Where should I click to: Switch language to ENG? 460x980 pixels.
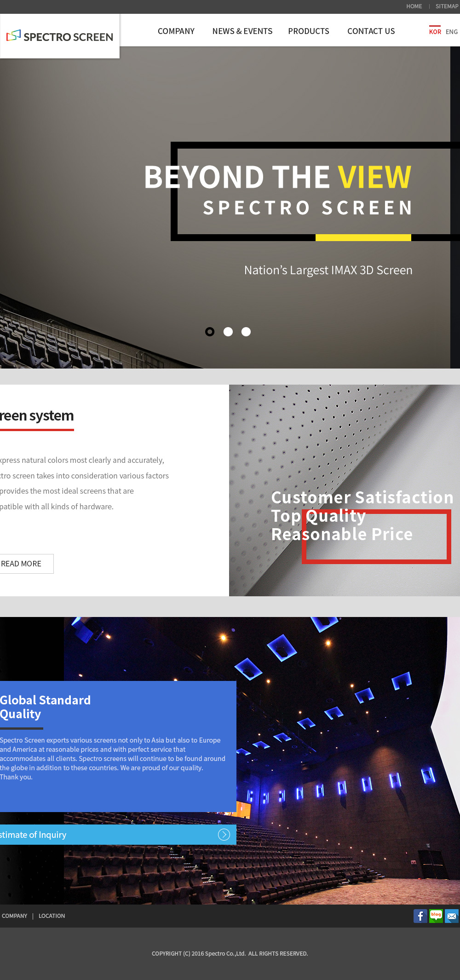[x=452, y=32]
